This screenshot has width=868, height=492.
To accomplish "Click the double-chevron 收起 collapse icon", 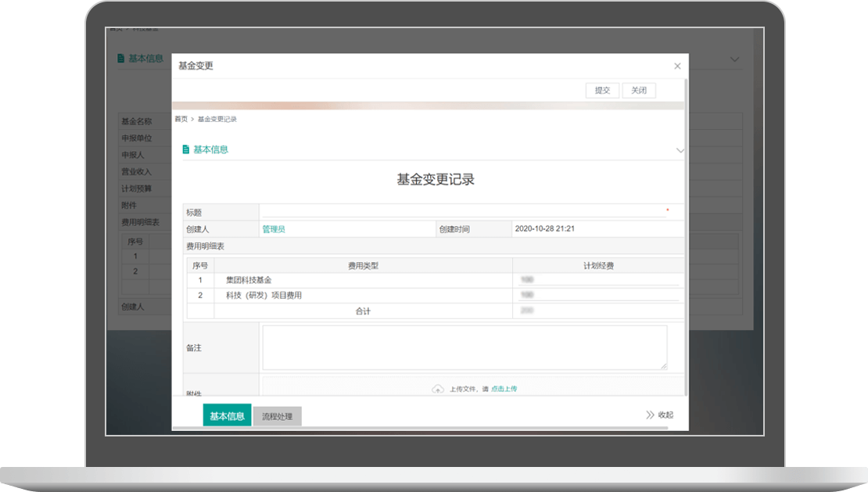I will (650, 415).
